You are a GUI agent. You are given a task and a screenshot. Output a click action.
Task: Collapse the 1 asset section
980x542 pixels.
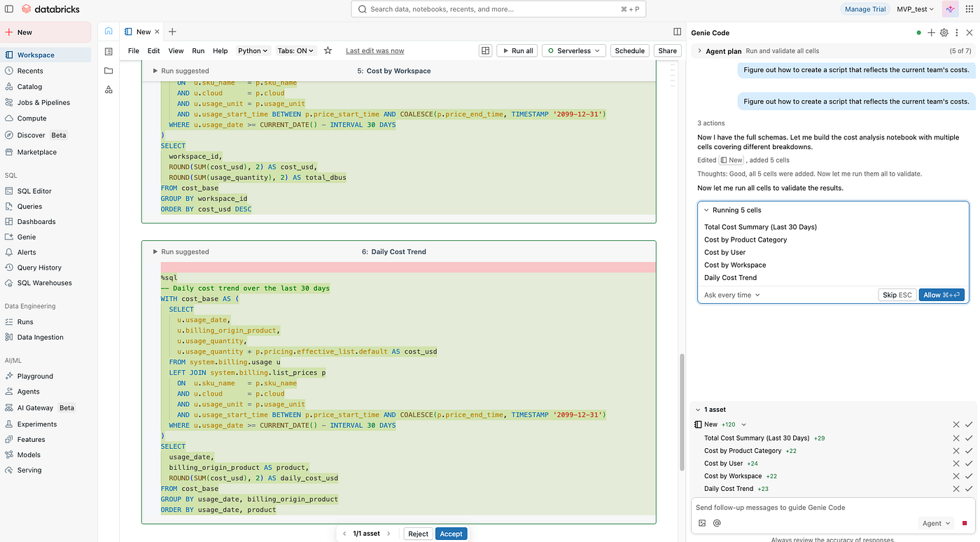pyautogui.click(x=698, y=410)
